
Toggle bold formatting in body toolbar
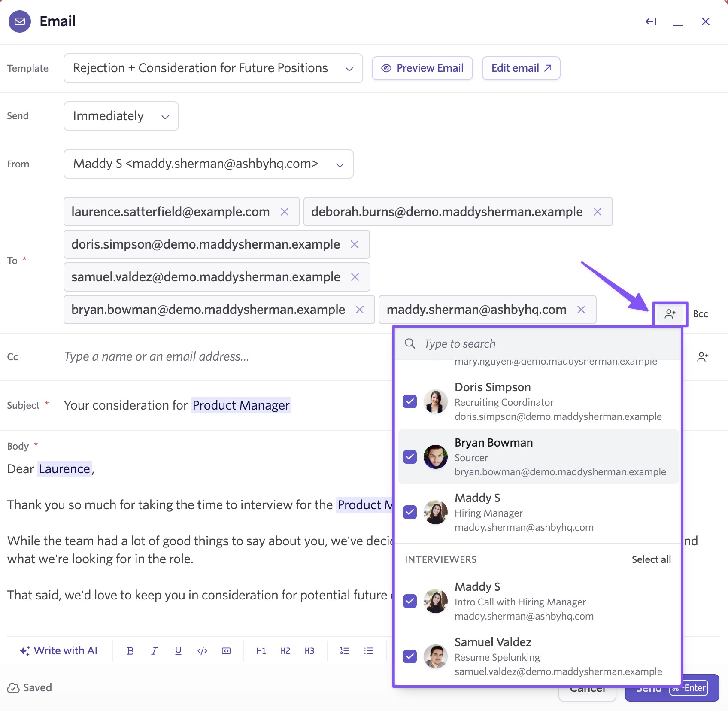pyautogui.click(x=130, y=651)
